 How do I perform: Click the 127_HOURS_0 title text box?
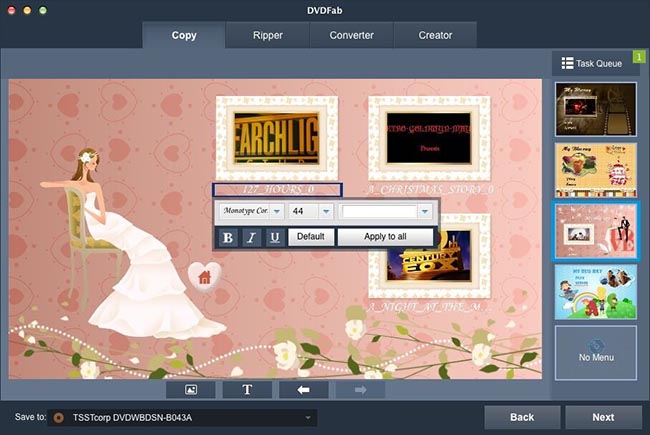[277, 190]
